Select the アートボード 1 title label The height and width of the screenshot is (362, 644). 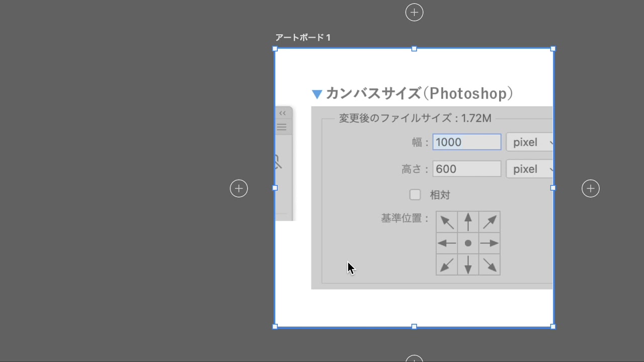coord(302,38)
